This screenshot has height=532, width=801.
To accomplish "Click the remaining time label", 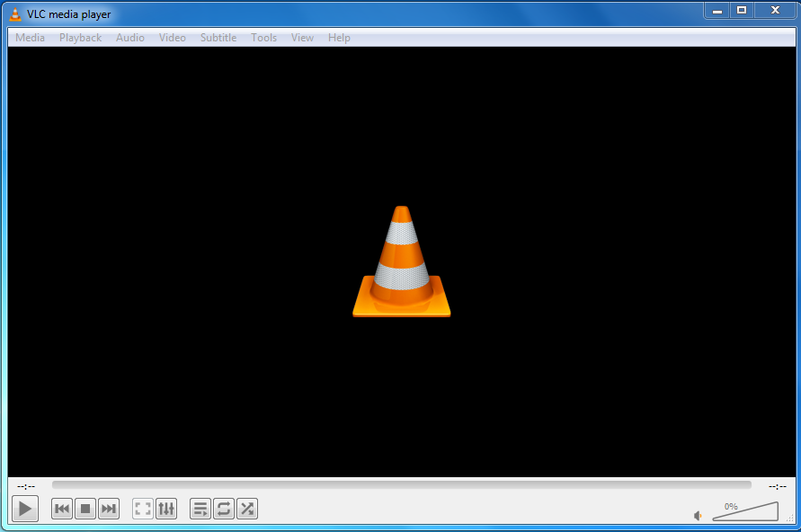I will point(777,486).
